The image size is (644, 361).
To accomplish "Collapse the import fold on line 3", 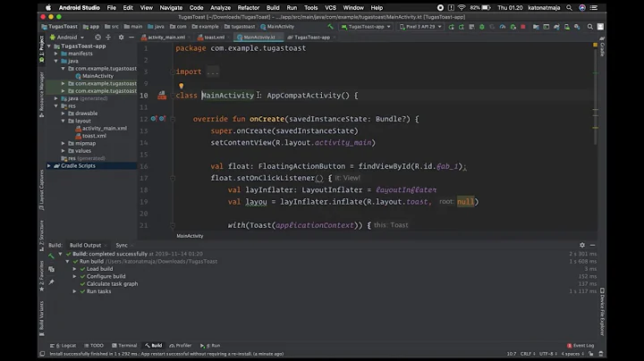I will pos(173,71).
